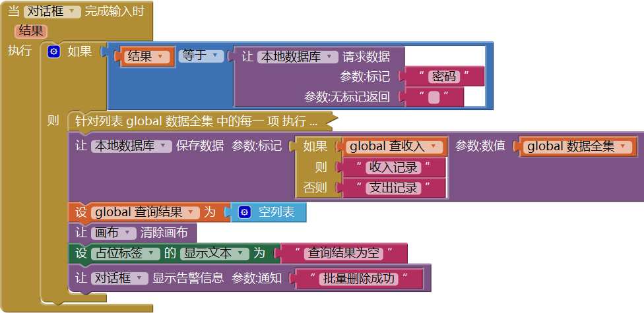Image resolution: width=644 pixels, height=313 pixels.
Task: Click the 批量删除成功 text string field
Action: tap(358, 279)
